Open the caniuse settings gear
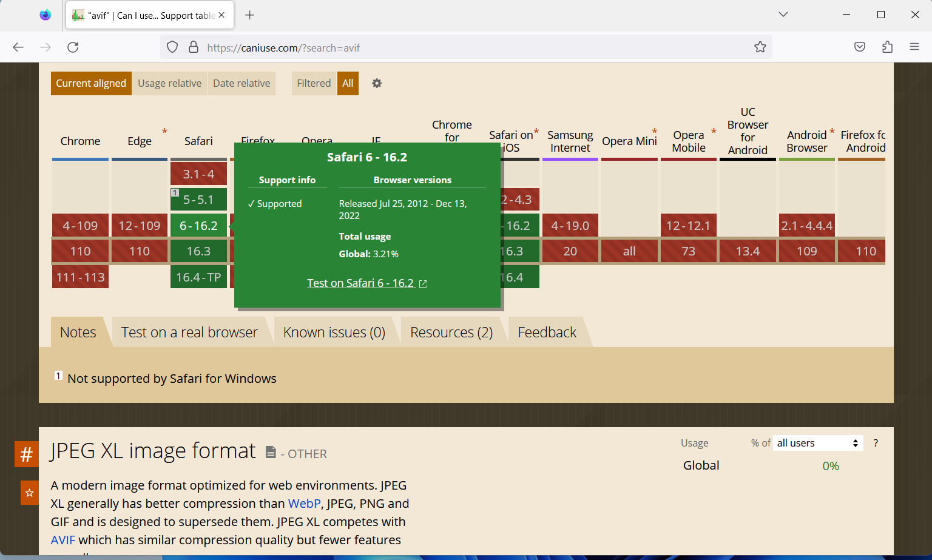This screenshot has width=932, height=560. coord(377,83)
